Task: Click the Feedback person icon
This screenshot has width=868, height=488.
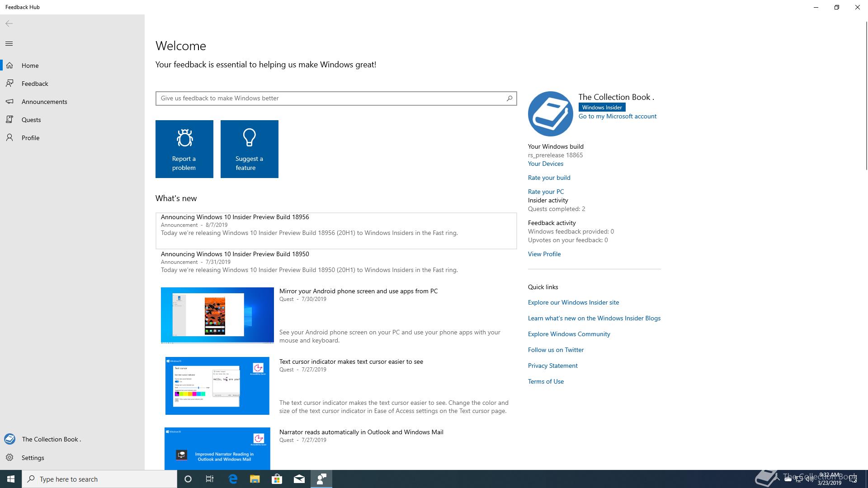Action: 9,84
